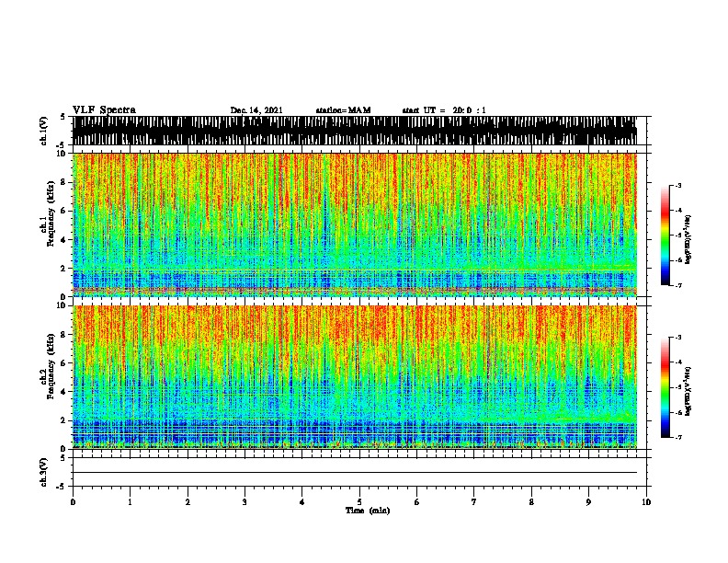Click time axis tick label '8'
The height and width of the screenshot is (563, 728).
pyautogui.click(x=531, y=502)
